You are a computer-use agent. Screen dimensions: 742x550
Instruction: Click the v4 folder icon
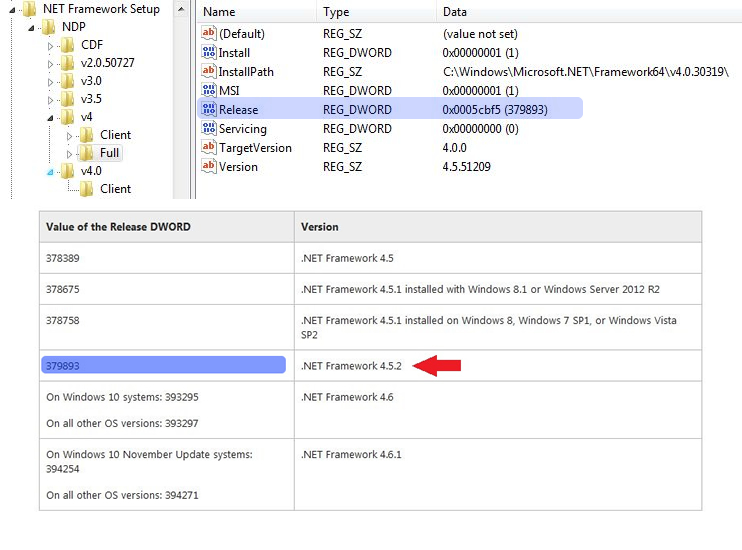(x=67, y=117)
